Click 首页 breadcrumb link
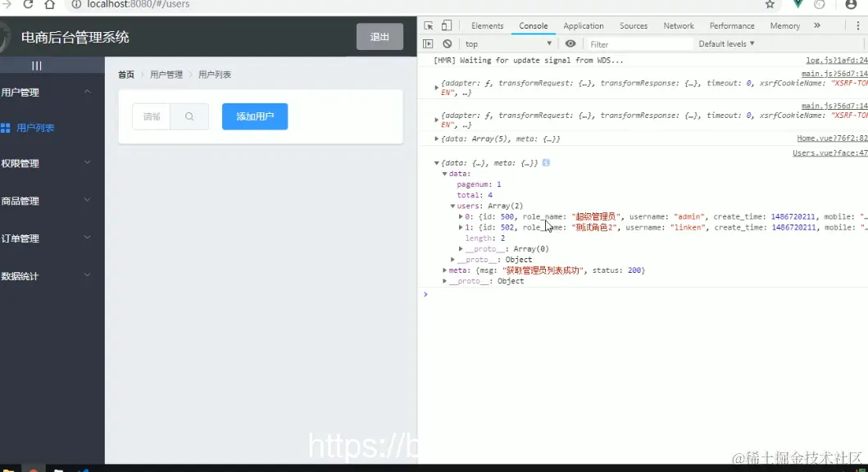Viewport: 868px width, 472px height. point(126,74)
